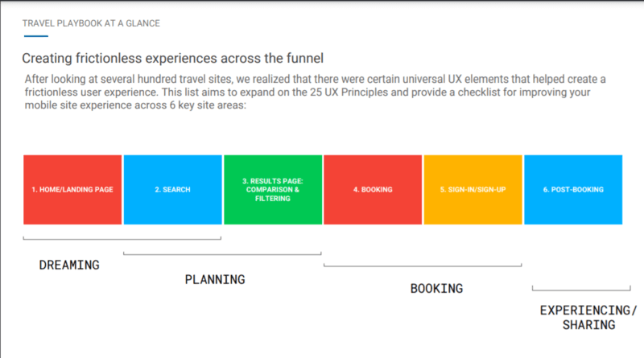Click the intro paragraph about UX elements
The width and height of the screenshot is (644, 358).
coord(315,92)
